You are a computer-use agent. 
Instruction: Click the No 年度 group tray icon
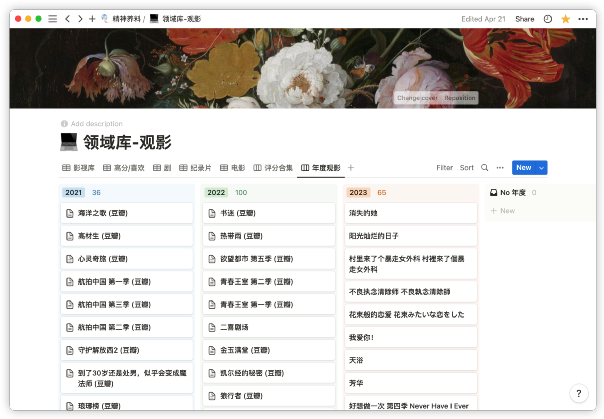click(493, 193)
